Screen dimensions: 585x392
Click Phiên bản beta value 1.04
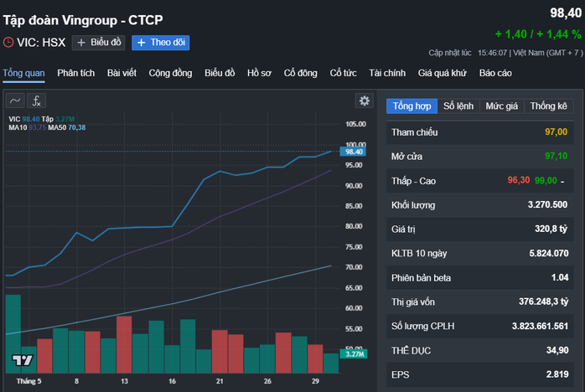(560, 278)
